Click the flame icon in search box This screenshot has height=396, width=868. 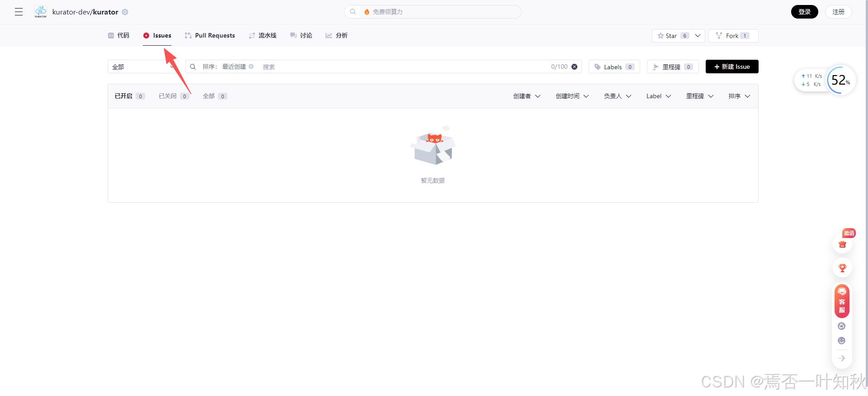click(x=367, y=12)
